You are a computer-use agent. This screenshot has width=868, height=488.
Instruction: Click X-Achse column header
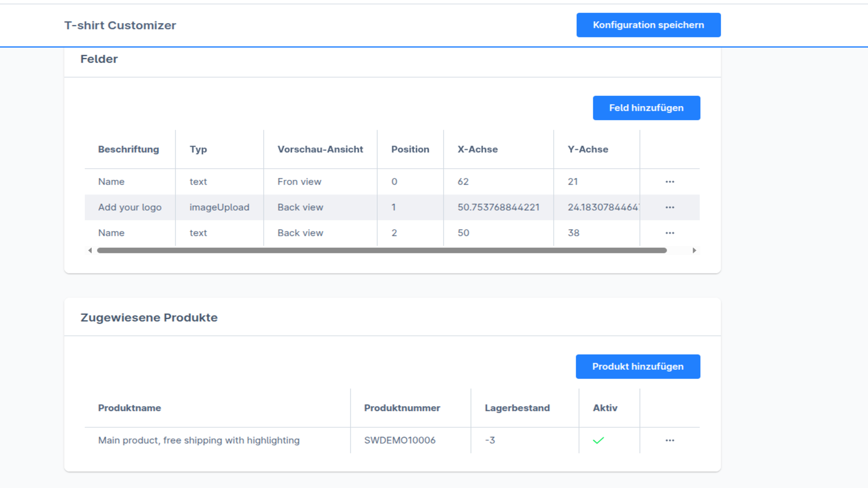(x=477, y=150)
